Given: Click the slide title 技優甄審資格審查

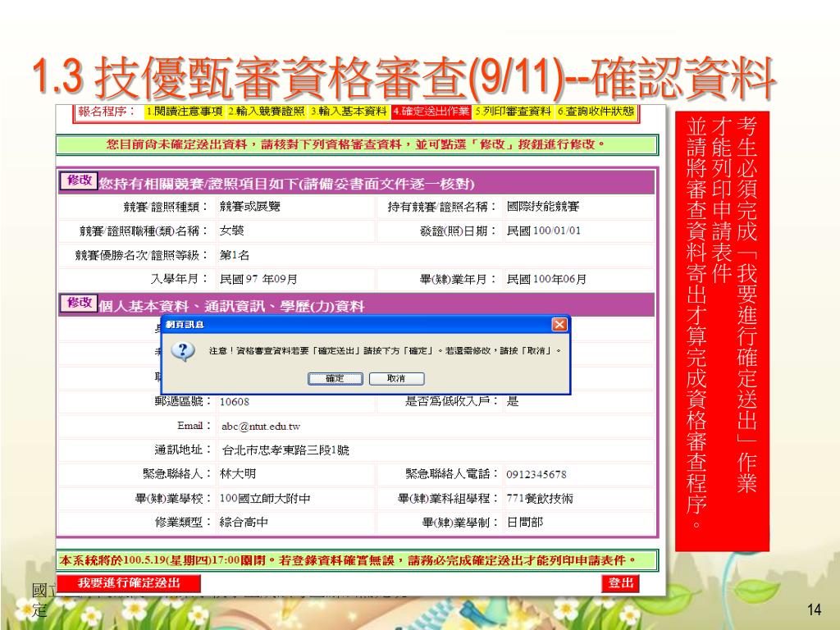Looking at the screenshot, I should [404, 78].
